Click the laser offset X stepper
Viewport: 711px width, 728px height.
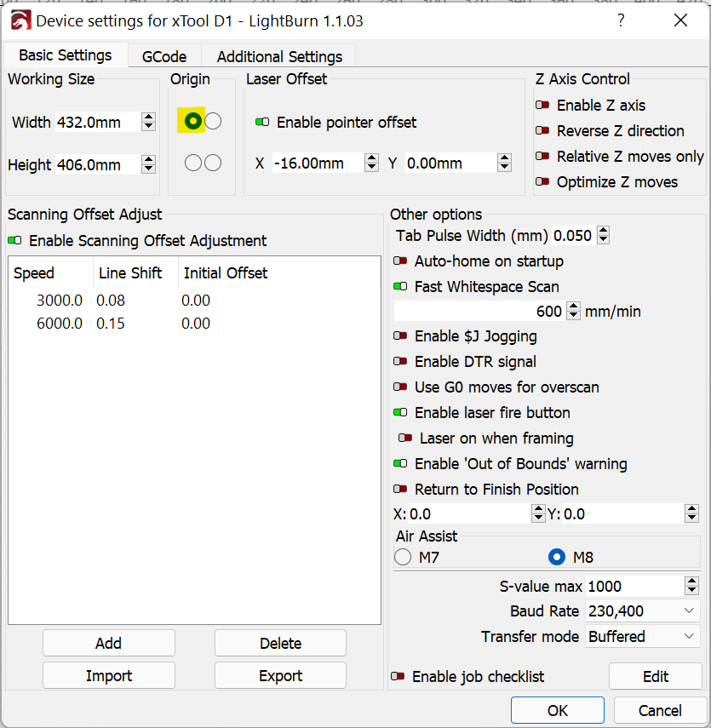click(x=371, y=163)
